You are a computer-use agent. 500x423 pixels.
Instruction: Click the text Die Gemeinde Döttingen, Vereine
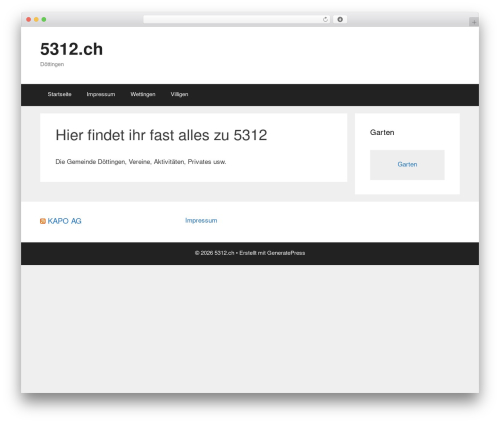pos(103,162)
